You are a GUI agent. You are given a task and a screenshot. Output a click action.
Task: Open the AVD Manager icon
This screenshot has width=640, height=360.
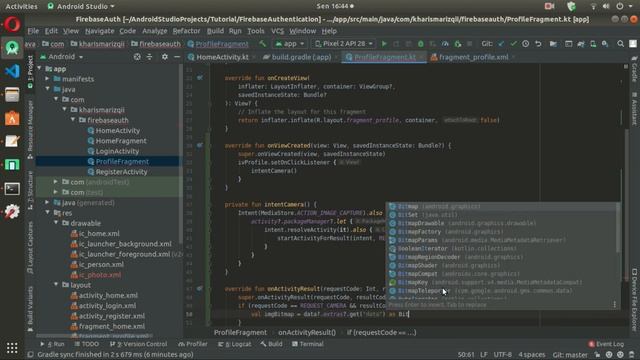[x=593, y=44]
